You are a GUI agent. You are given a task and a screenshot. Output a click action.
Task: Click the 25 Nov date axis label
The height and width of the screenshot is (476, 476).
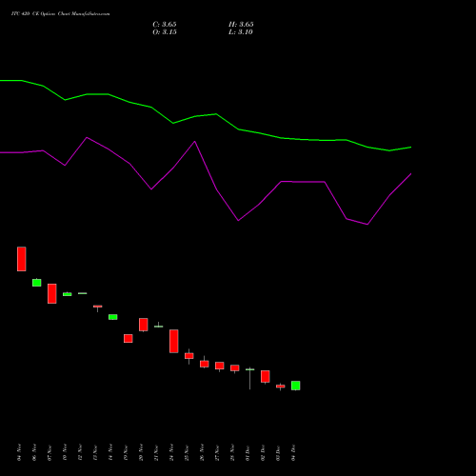[x=187, y=452]
